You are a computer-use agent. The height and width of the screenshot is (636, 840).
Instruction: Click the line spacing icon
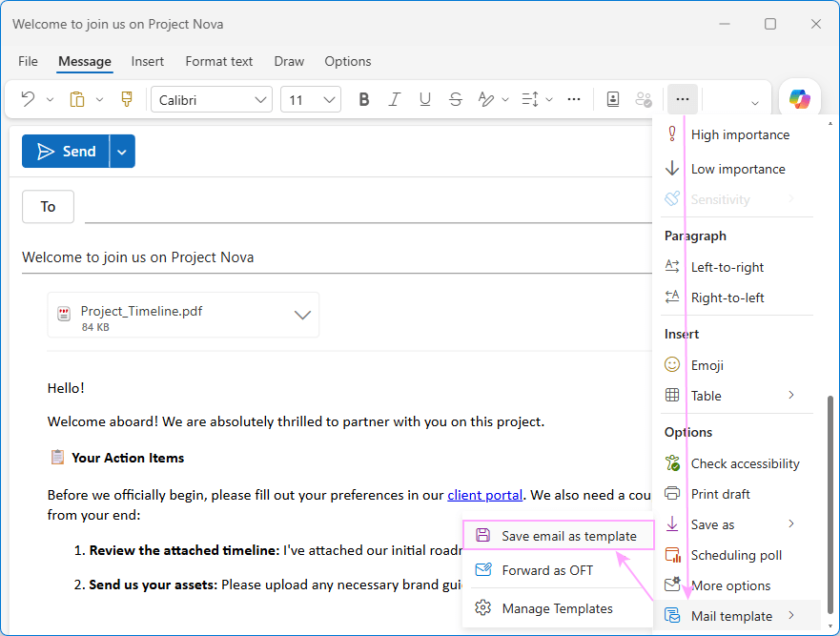tap(530, 100)
